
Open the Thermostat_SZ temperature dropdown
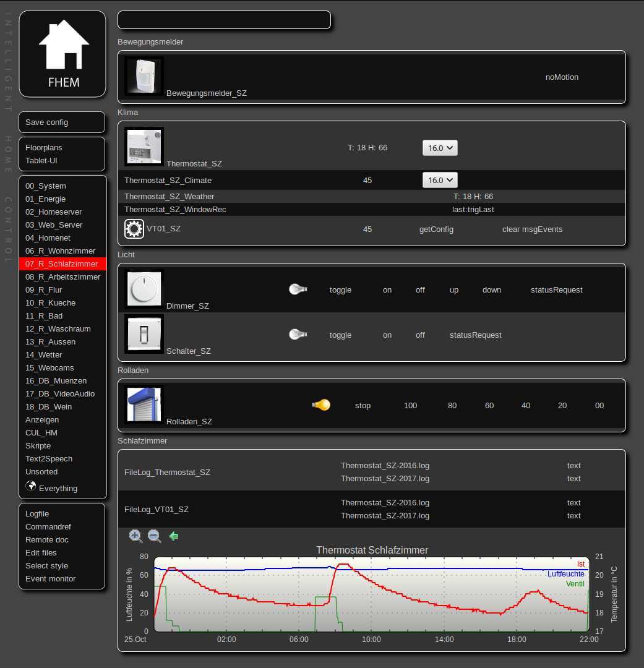tap(440, 148)
